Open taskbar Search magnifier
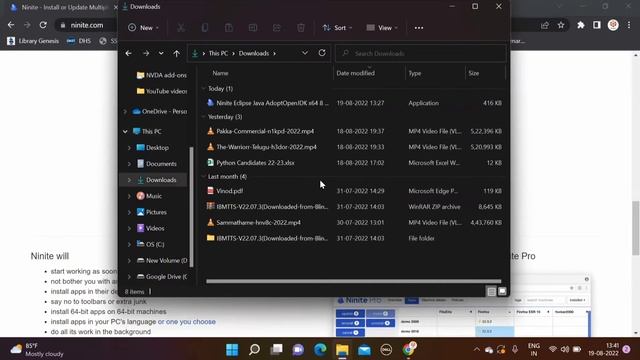640x360 pixels. pos(254,350)
